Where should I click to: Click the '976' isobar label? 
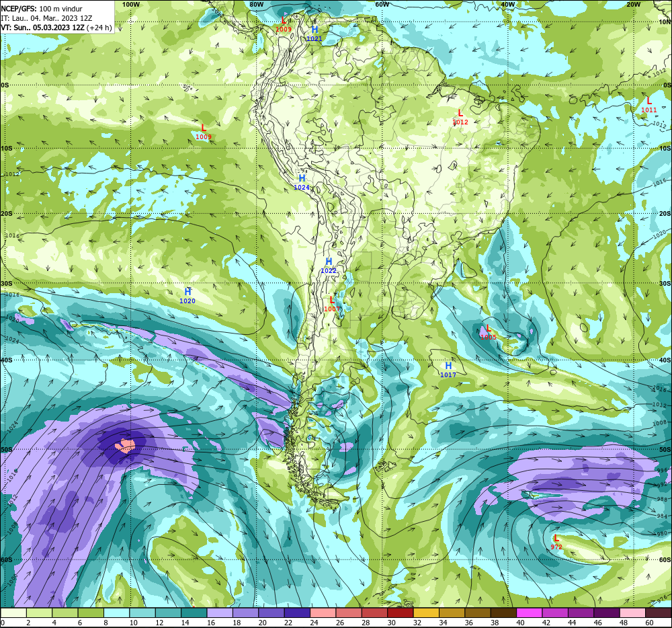click(x=662, y=598)
